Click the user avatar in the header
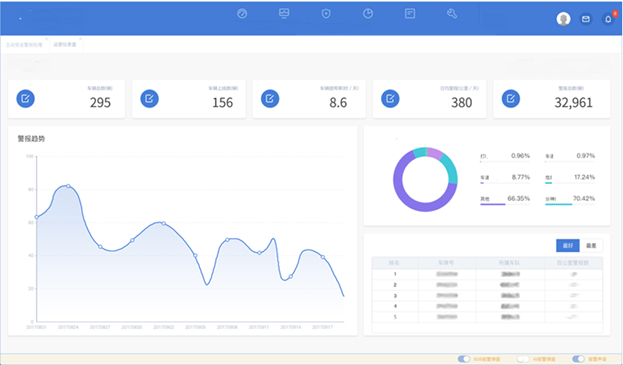The image size is (623, 365). coord(563,19)
